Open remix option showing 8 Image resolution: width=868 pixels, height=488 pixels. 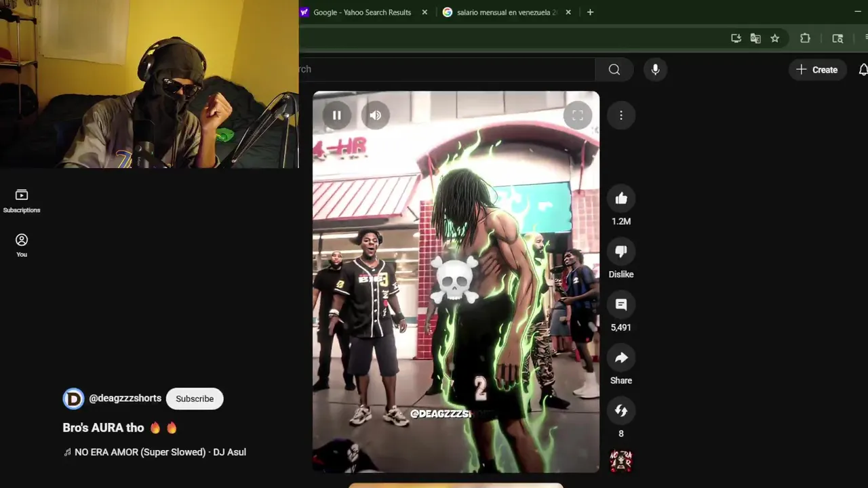pos(621,411)
